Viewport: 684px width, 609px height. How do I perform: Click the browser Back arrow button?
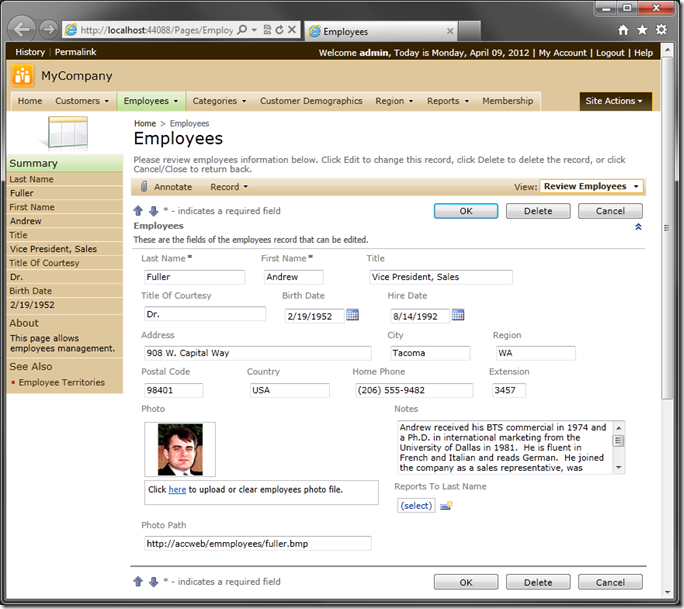[22, 30]
